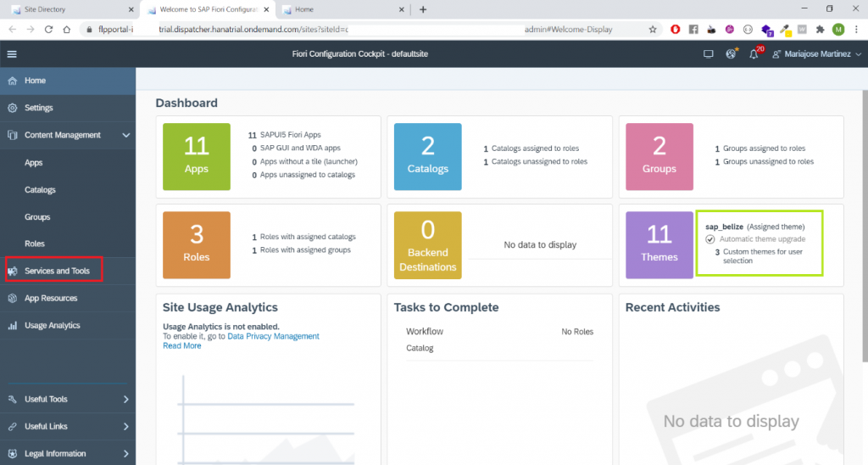Image resolution: width=868 pixels, height=465 pixels.
Task: Click the Opera red extension icon
Action: (676, 30)
